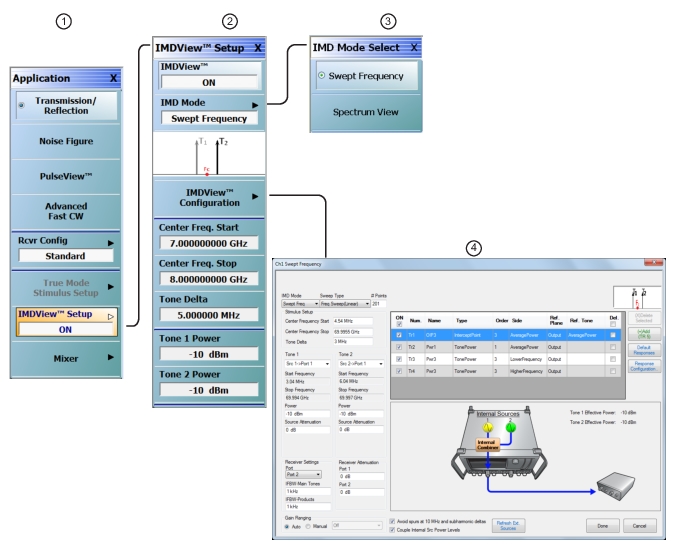Select Spectrum View mode

point(366,112)
